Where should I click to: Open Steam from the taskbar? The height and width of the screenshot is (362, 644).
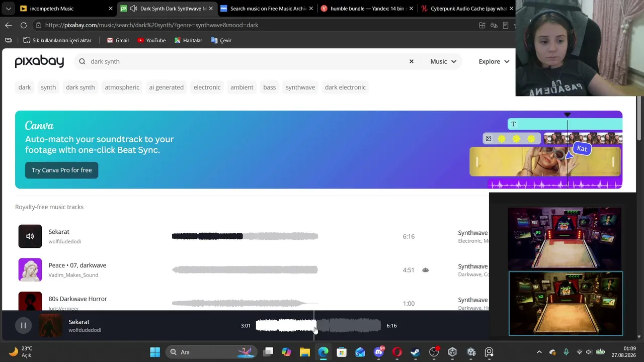pos(415,352)
